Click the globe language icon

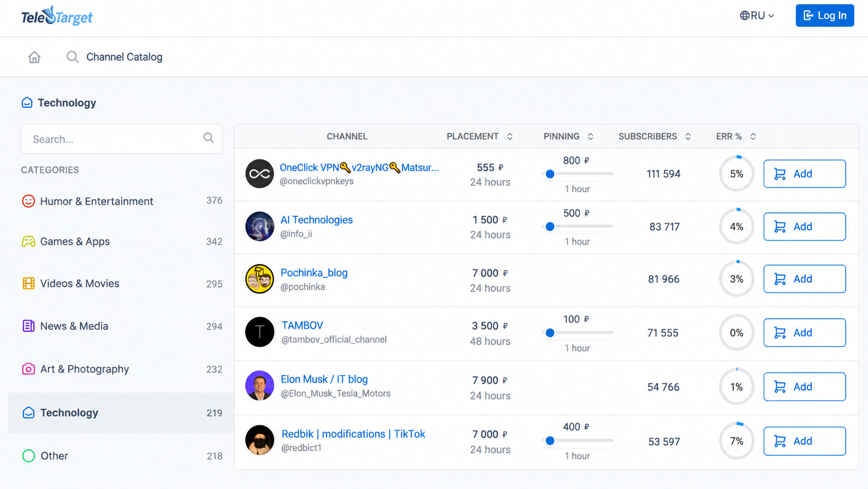[744, 16]
